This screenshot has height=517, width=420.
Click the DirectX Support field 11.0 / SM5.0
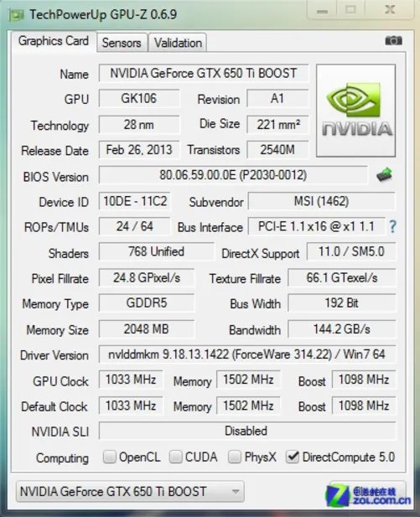[x=351, y=252]
